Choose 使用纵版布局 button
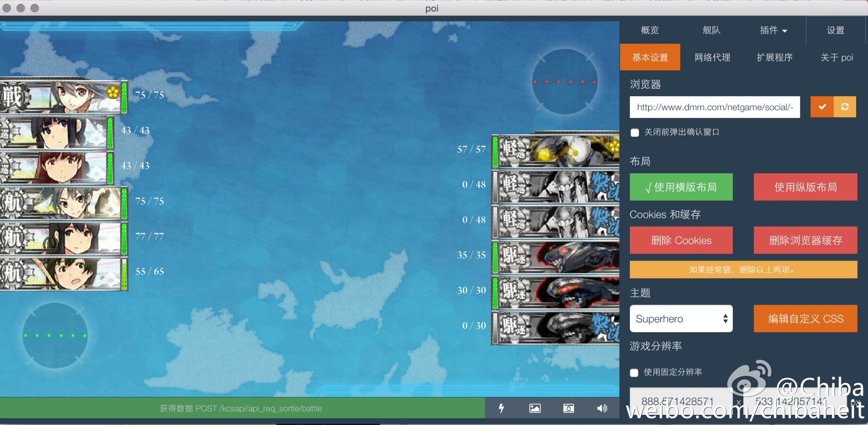Viewport: 868px width, 425px height. (x=805, y=187)
